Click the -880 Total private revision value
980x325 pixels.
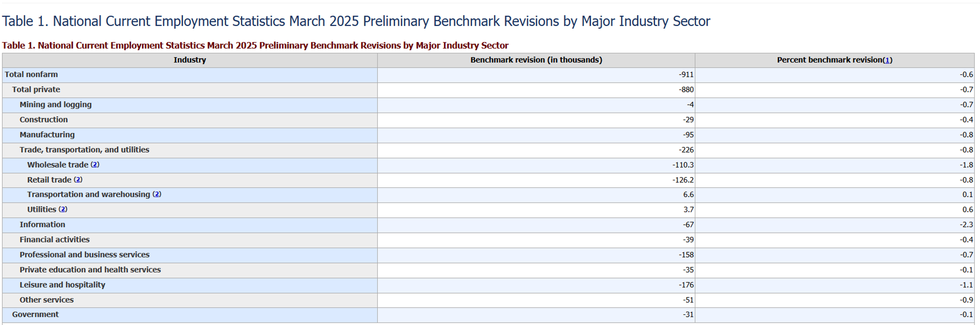[686, 90]
